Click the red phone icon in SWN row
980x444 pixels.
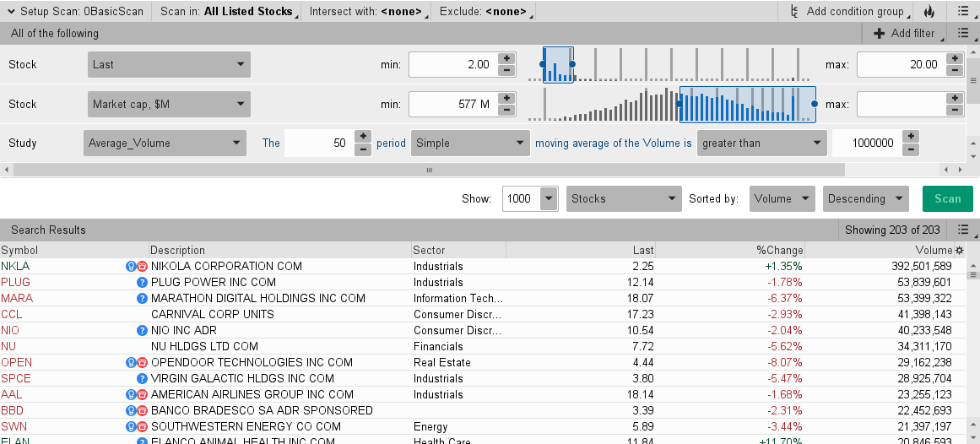(142, 426)
